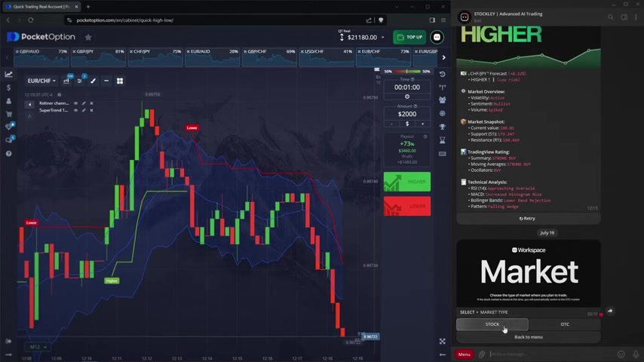This screenshot has height=362, width=644.
Task: Choose STOCK market type in Telegram
Action: [492, 324]
